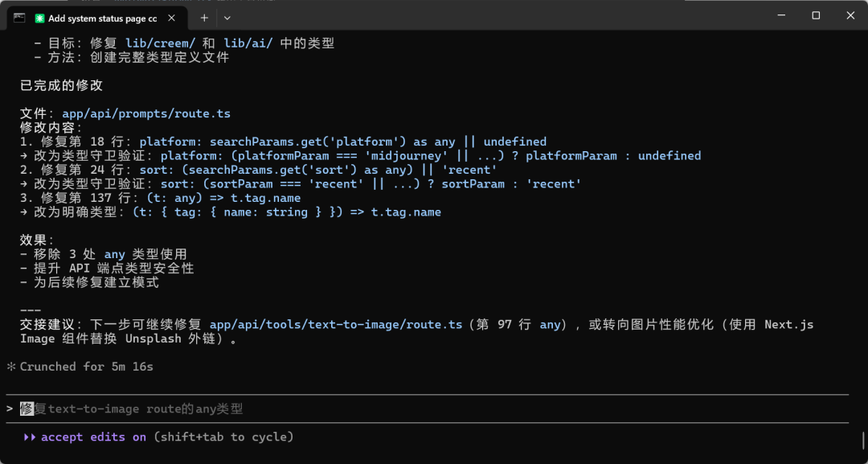Click the 'Crunched for 5m 16s' status text

86,367
